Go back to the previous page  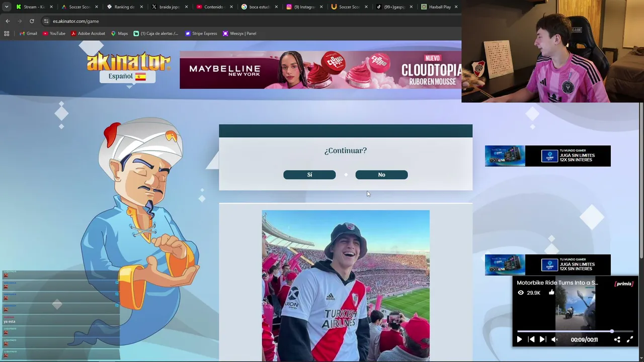tap(8, 21)
